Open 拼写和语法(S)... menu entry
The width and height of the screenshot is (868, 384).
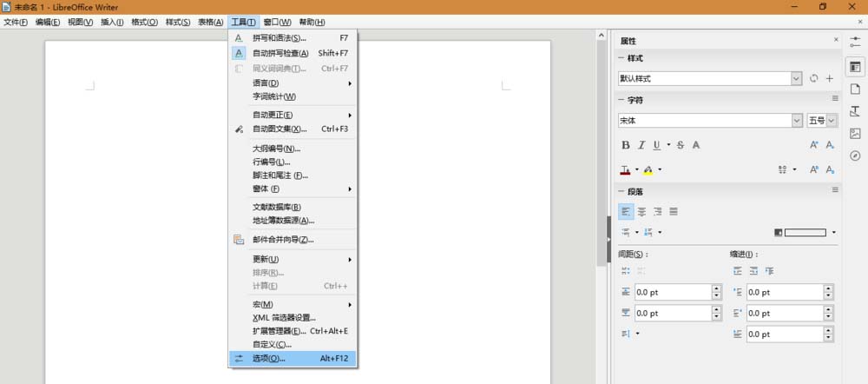pyautogui.click(x=293, y=38)
